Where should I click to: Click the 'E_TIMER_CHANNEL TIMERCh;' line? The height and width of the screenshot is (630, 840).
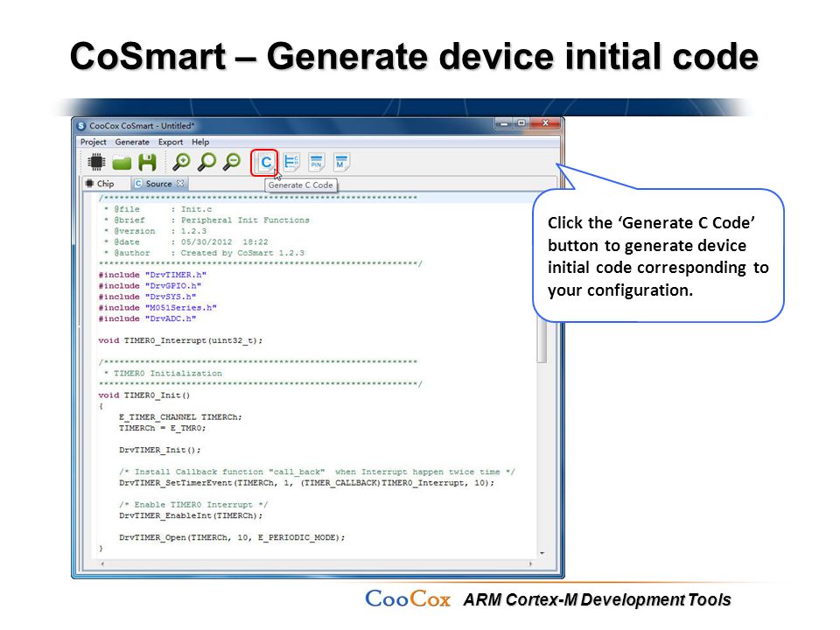click(x=180, y=417)
